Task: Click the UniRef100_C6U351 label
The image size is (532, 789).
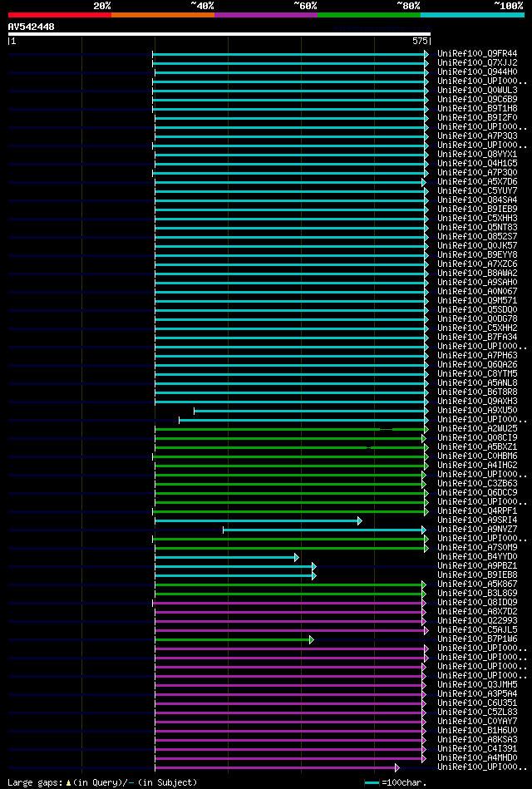Action: pyautogui.click(x=477, y=703)
